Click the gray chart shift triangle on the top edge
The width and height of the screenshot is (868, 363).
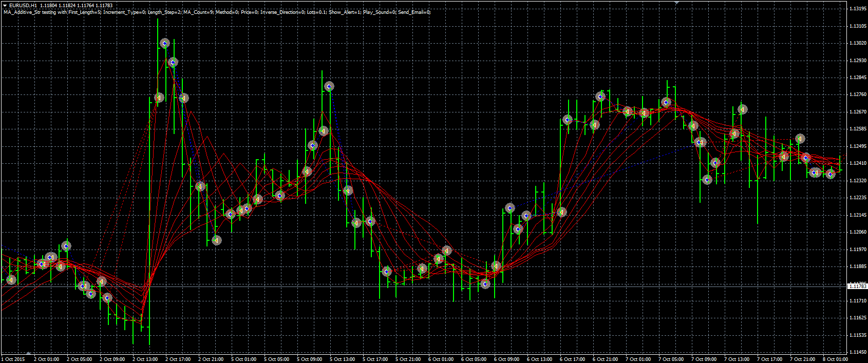click(676, 3)
